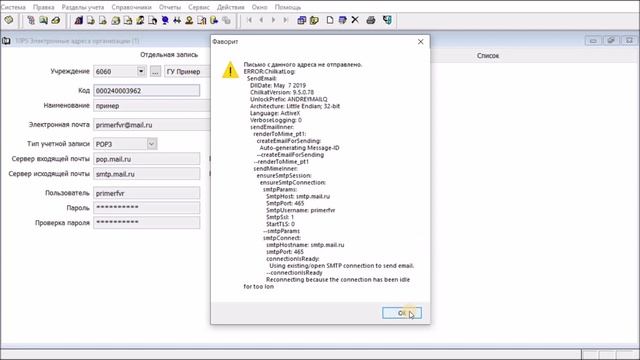Viewport: 640px width, 360px height.
Task: Click the Пользователь field primerfvr
Action: 147,193
